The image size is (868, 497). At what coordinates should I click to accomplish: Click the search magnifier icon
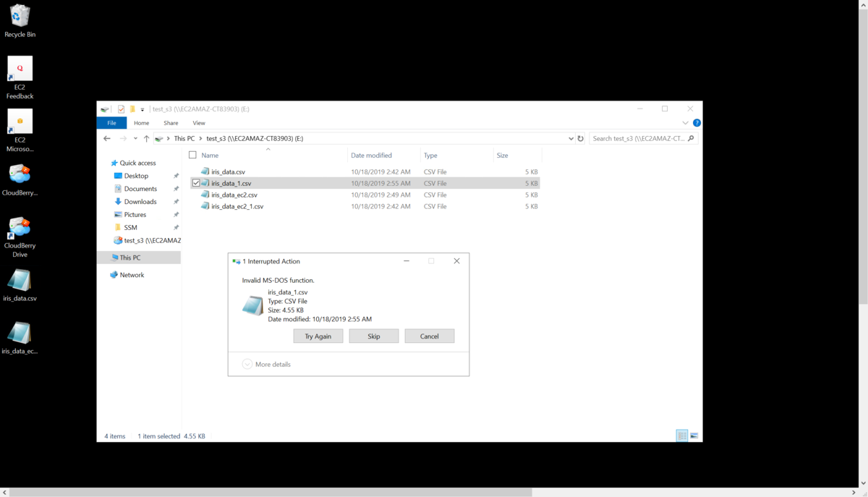[x=691, y=138]
